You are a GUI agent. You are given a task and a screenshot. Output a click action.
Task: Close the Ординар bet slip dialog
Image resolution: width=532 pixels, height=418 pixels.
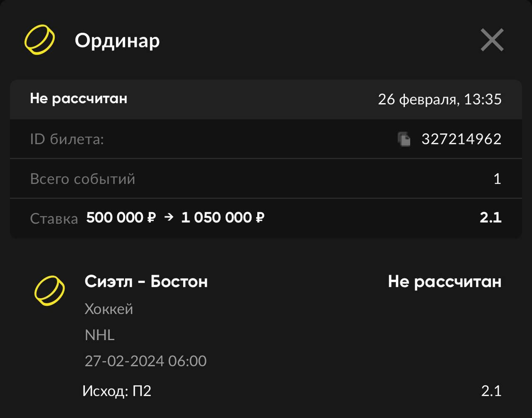click(x=492, y=40)
